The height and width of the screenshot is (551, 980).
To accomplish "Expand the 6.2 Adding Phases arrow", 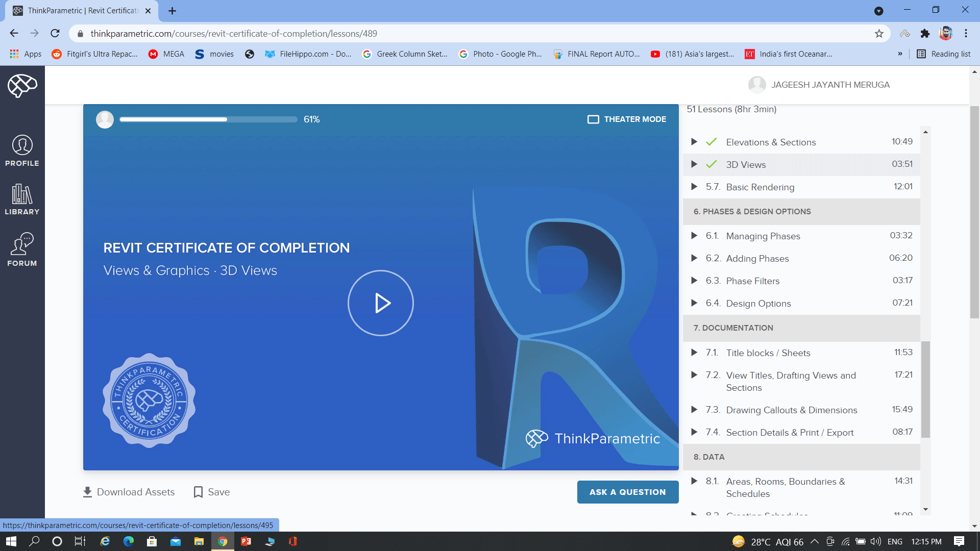I will click(x=694, y=258).
